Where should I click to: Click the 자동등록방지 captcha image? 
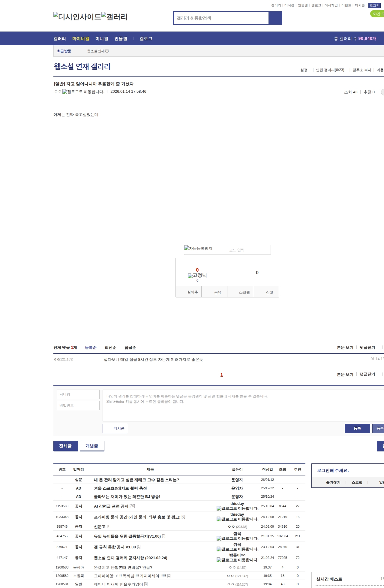coord(198,249)
